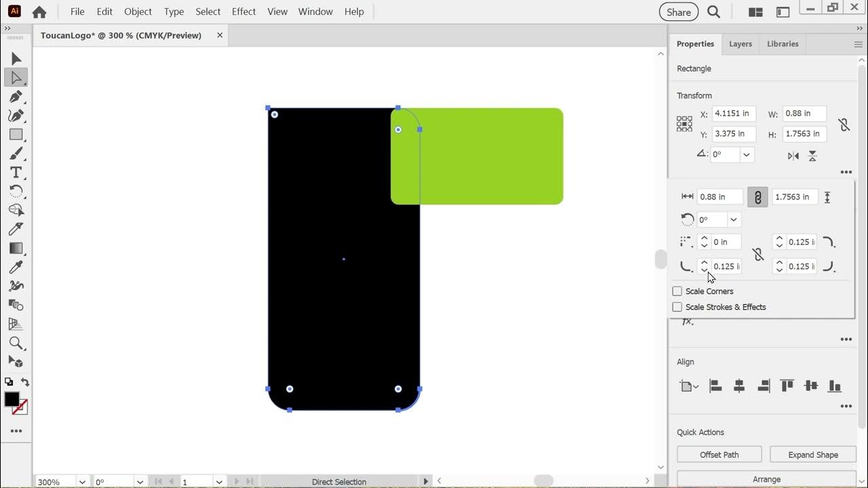This screenshot has width=868, height=488.
Task: Open rectangle angle dropdown in popup
Action: [x=733, y=220]
